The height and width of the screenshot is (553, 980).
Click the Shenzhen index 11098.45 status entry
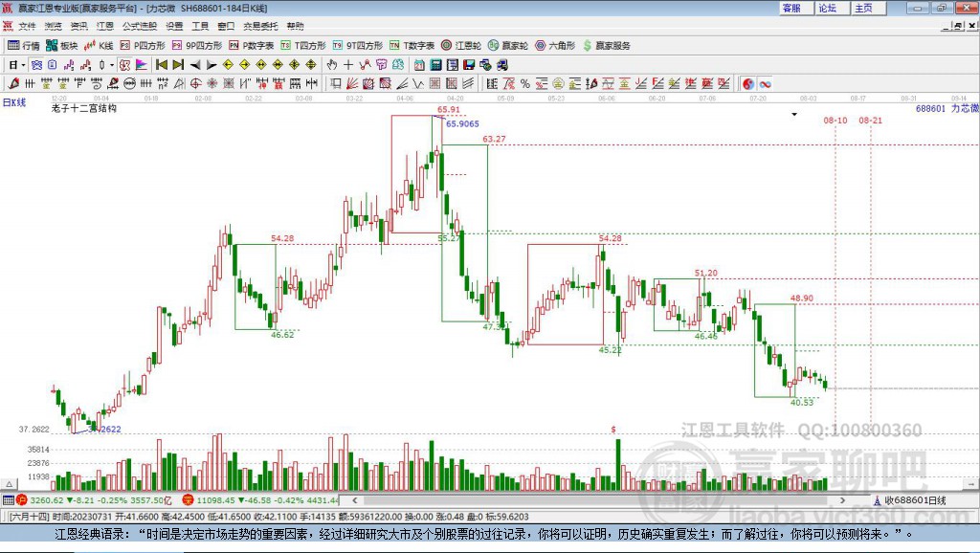[x=261, y=499]
